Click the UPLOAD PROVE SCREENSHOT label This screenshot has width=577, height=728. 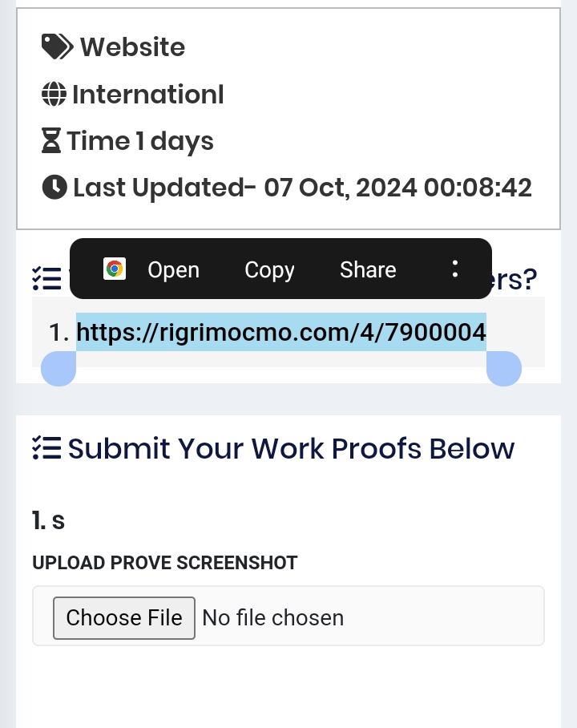(x=165, y=563)
